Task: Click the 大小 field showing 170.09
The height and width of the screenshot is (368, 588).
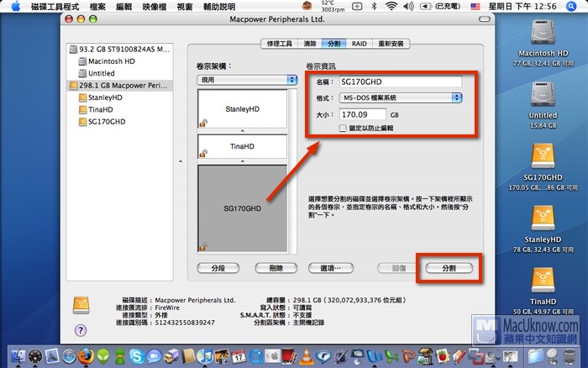Action: pyautogui.click(x=363, y=115)
